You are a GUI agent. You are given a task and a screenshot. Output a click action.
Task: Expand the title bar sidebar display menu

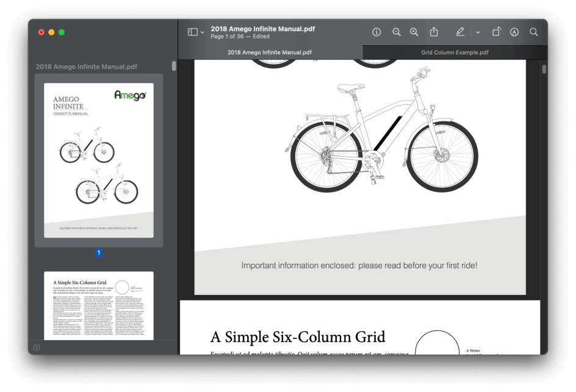(x=202, y=30)
